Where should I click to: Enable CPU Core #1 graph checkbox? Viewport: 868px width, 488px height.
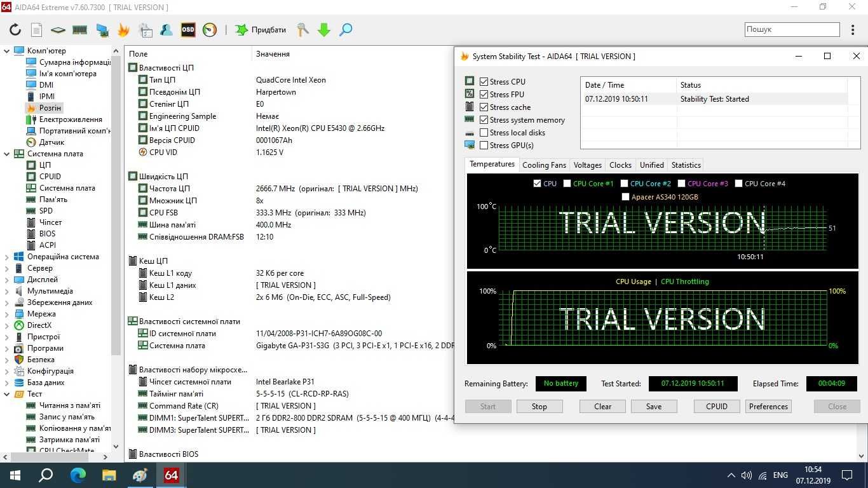tap(567, 183)
